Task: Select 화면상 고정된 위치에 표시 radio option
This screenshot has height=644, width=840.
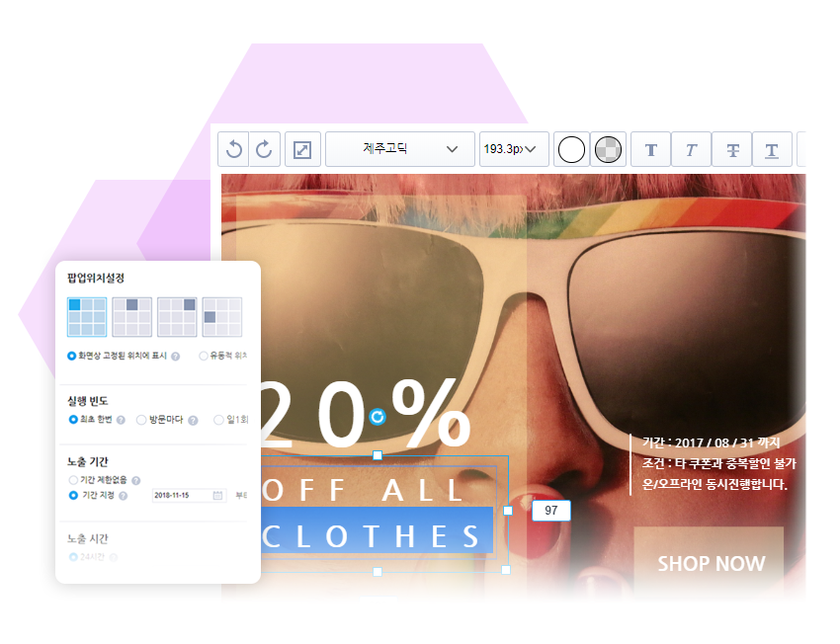Action: [x=72, y=356]
